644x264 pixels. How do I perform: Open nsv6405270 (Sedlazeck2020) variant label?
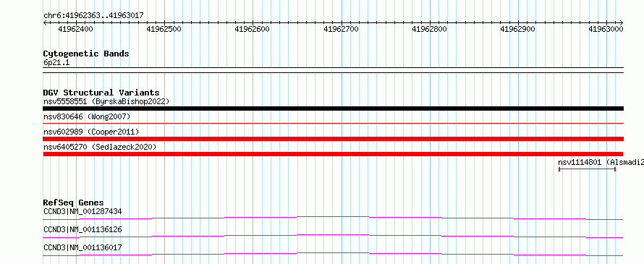[x=100, y=147]
